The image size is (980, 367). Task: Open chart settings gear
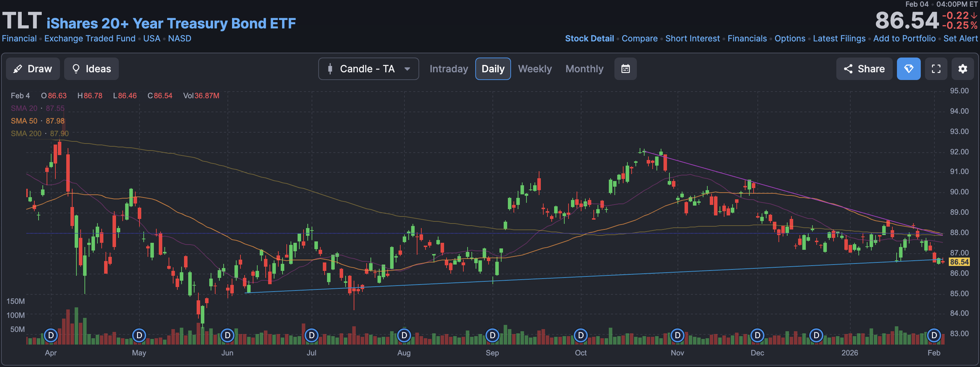[x=962, y=69]
